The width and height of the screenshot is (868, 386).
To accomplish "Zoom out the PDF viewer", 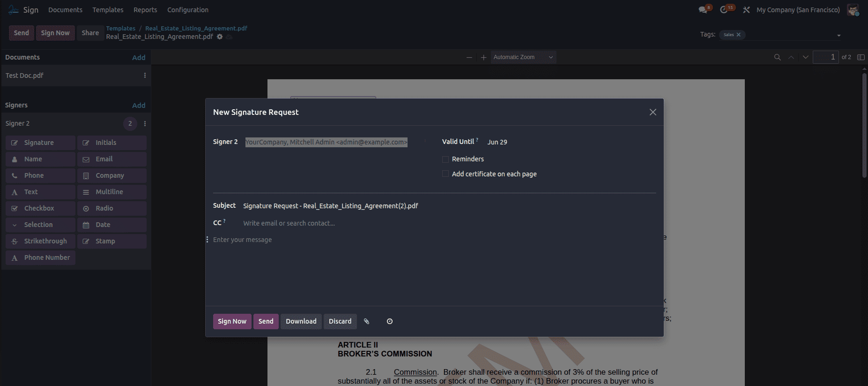I will point(469,57).
